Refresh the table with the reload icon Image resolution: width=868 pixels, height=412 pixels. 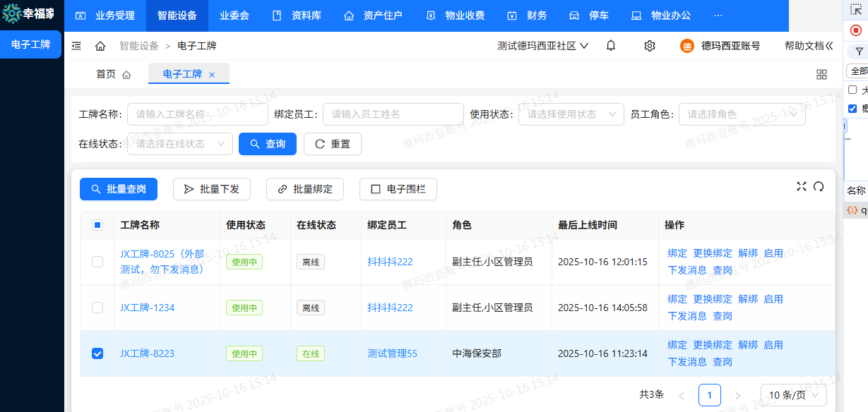click(x=819, y=186)
